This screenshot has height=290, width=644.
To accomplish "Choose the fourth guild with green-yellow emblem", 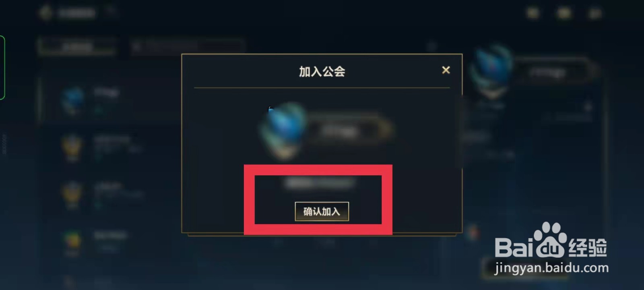I will (109, 241).
